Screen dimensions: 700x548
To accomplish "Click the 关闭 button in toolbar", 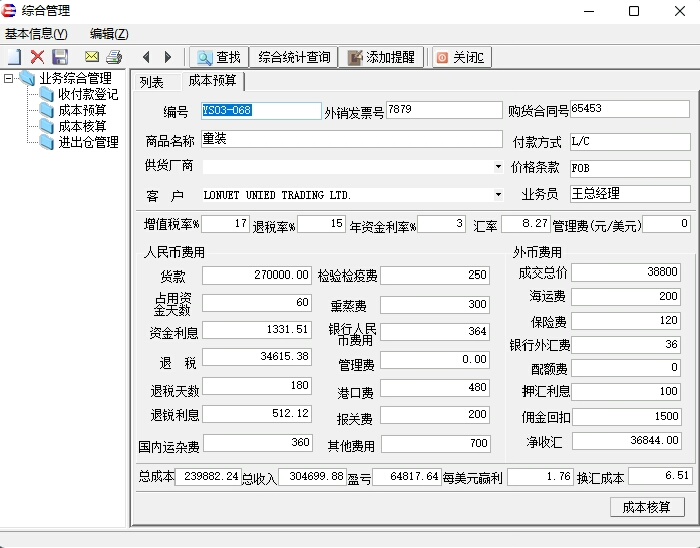I will (460, 57).
